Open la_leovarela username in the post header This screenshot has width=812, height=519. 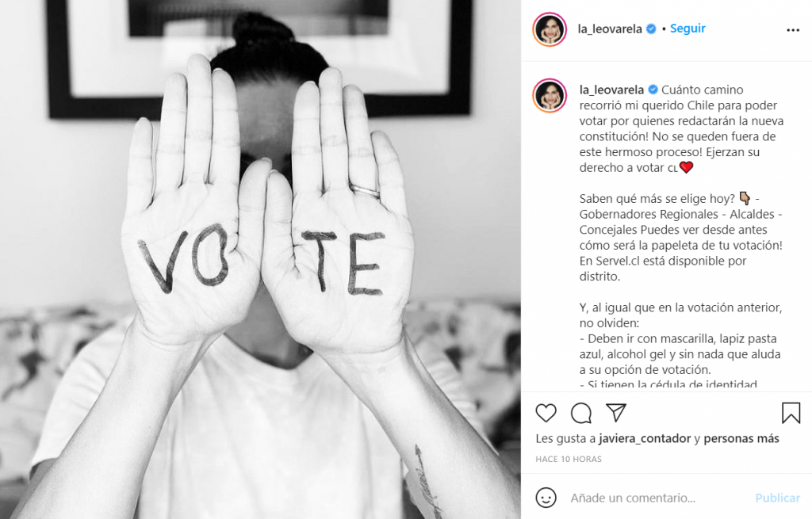[610, 29]
